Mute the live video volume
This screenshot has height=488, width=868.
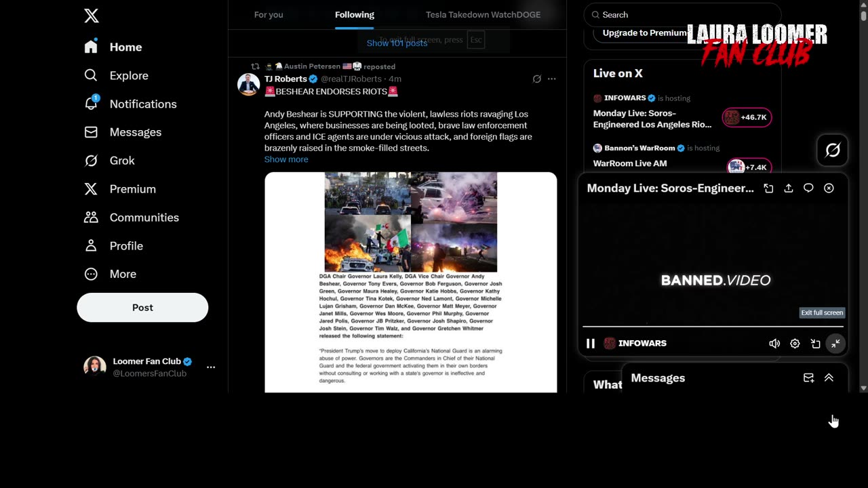pos(774,344)
